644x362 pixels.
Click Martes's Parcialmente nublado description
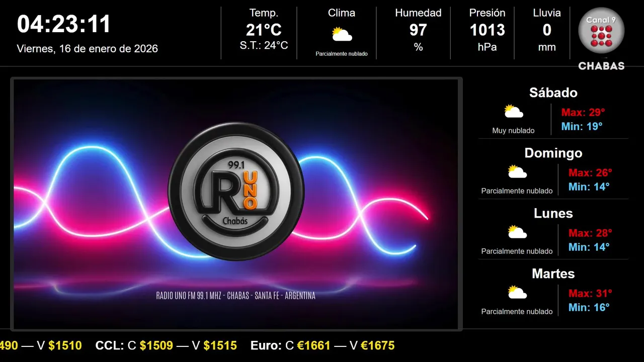click(x=517, y=312)
